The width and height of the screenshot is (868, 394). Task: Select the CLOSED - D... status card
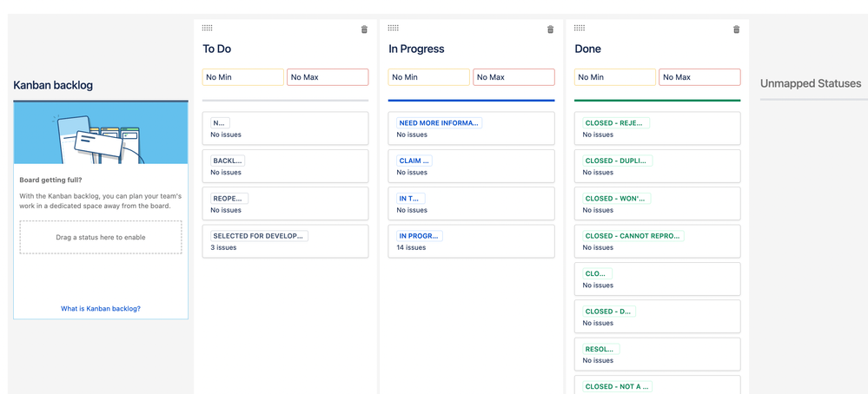tap(657, 316)
